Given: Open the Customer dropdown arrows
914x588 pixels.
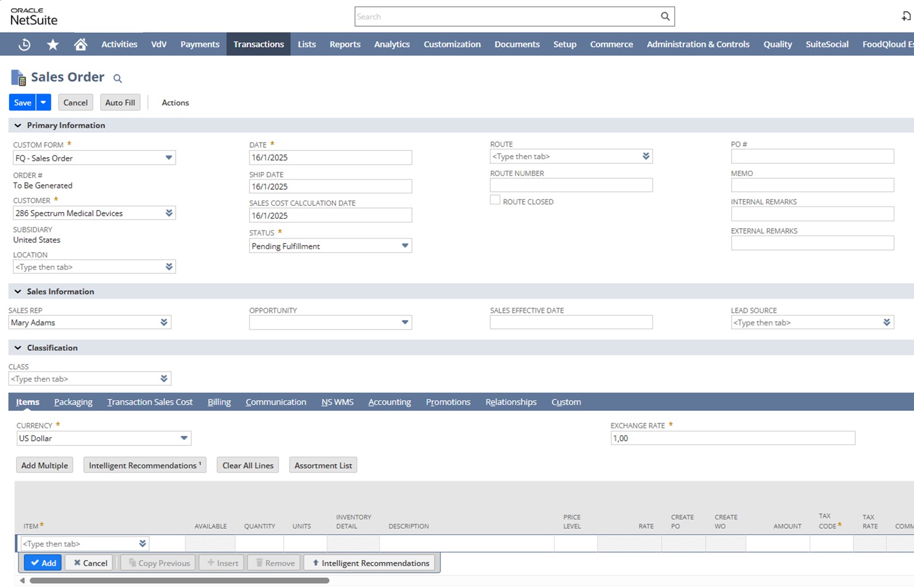Looking at the screenshot, I should tap(169, 213).
